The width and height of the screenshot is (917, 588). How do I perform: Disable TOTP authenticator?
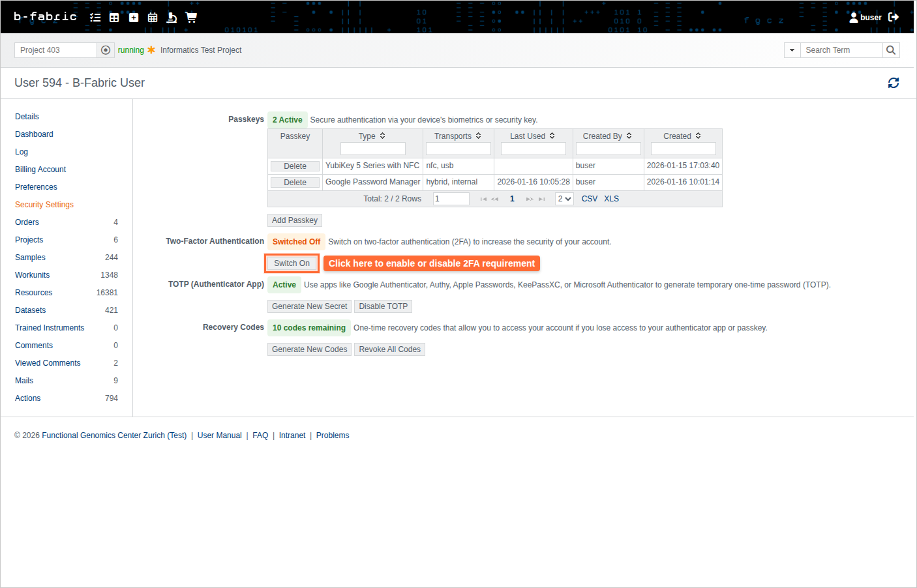click(383, 306)
